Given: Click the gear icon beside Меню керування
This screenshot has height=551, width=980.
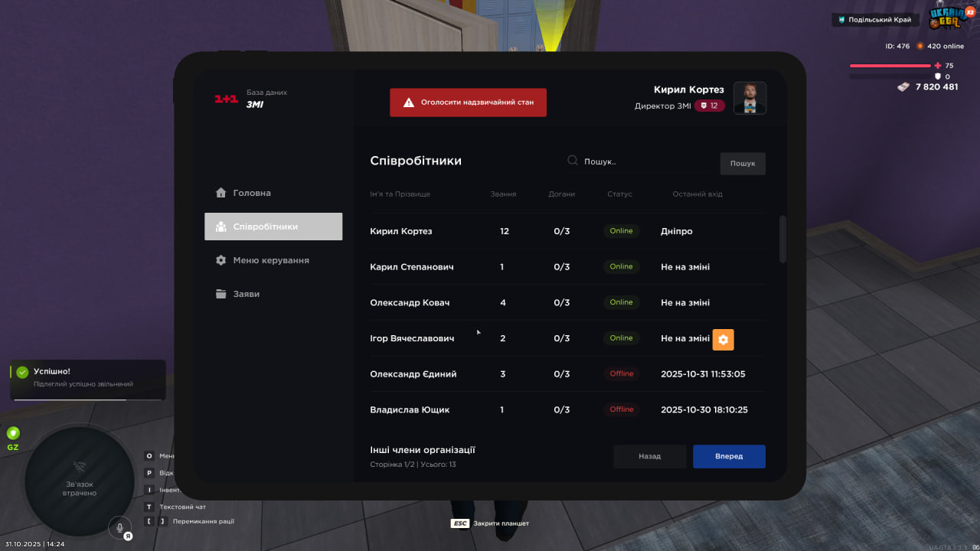Looking at the screenshot, I should (220, 260).
